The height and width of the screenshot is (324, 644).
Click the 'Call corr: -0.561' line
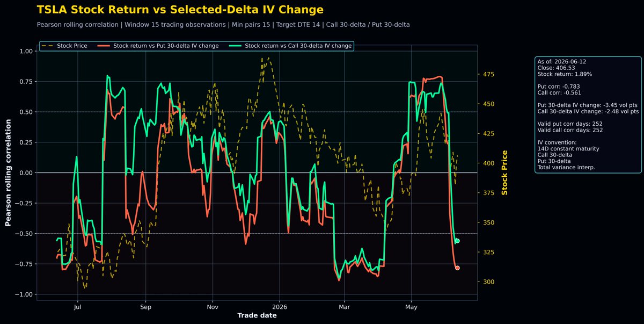point(559,92)
